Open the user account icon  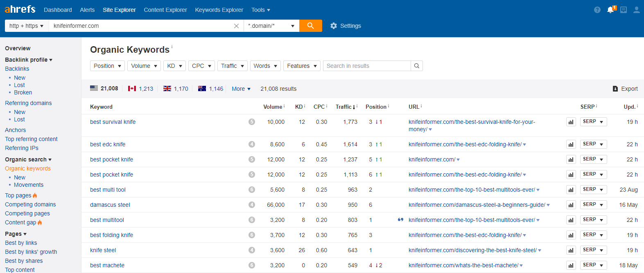click(x=637, y=10)
